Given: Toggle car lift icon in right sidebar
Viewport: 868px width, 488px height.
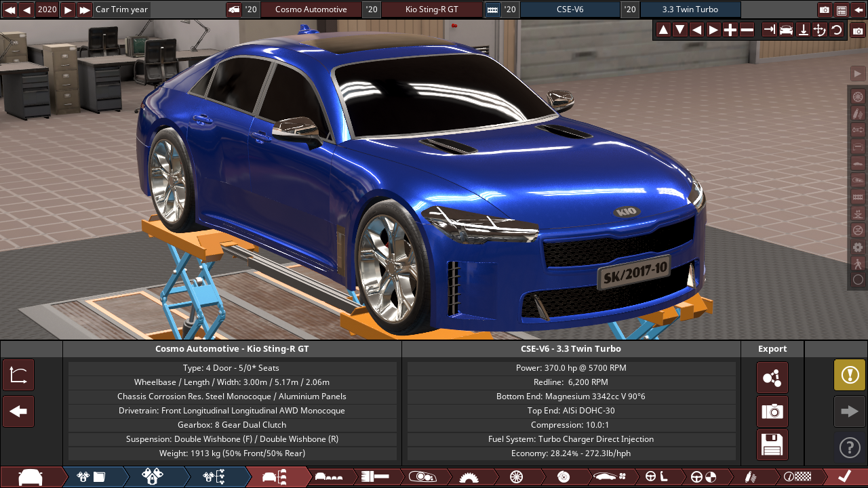Looking at the screenshot, I should 858,213.
